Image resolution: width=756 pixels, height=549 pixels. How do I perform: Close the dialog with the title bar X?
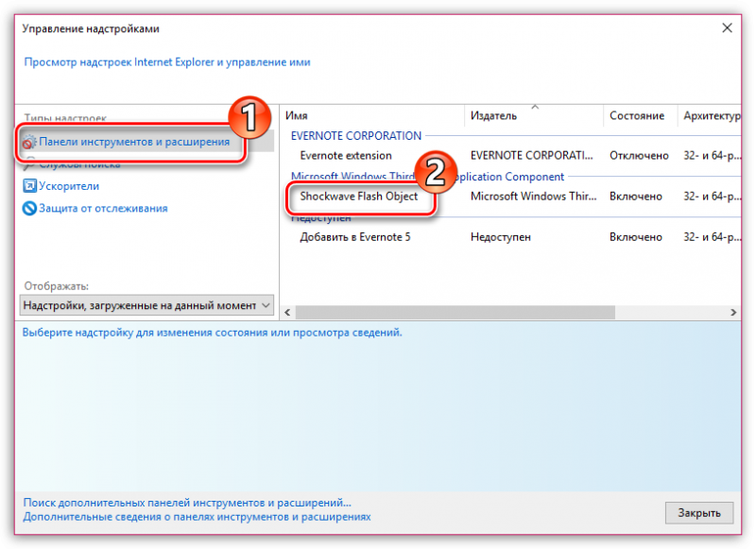(727, 28)
